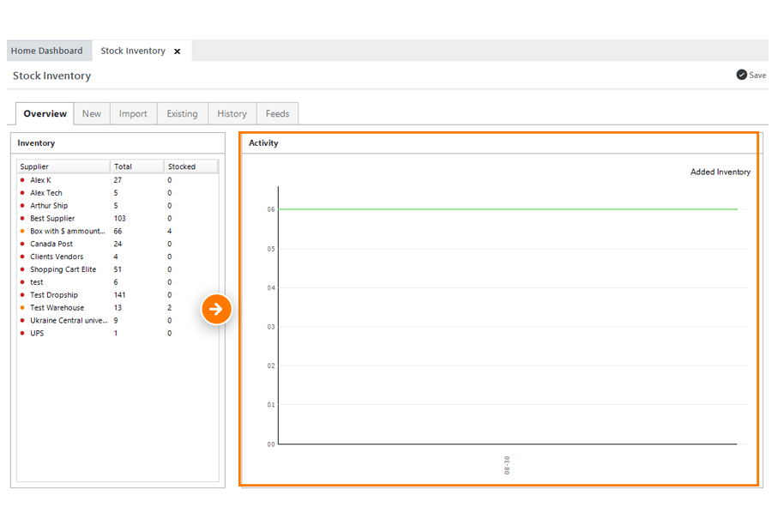Select the Test Warehouse supplier row
Viewport: 772px width, 532px height.
(x=118, y=308)
